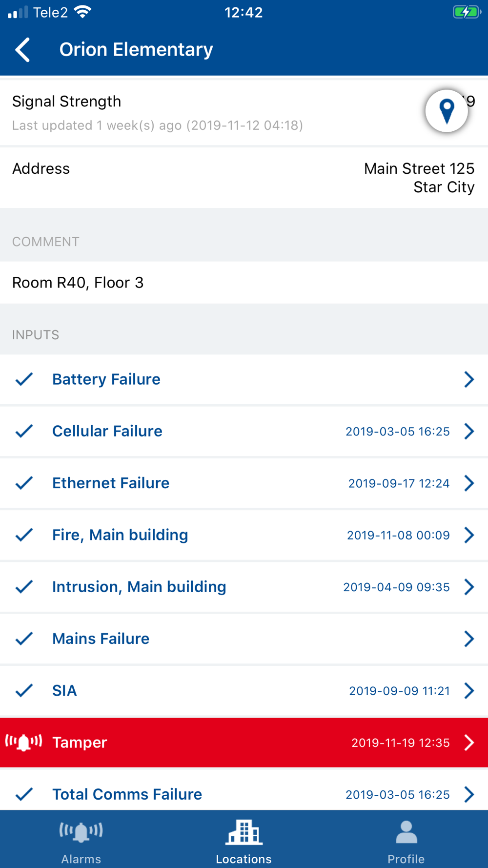This screenshot has width=488, height=868.
Task: Tap the Alarms bell icon
Action: pyautogui.click(x=81, y=831)
